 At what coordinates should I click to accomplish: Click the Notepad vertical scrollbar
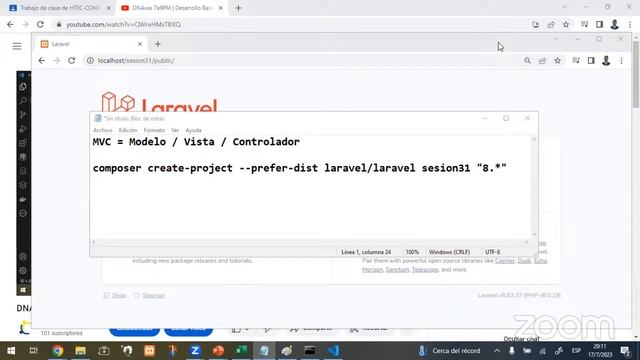click(x=534, y=187)
